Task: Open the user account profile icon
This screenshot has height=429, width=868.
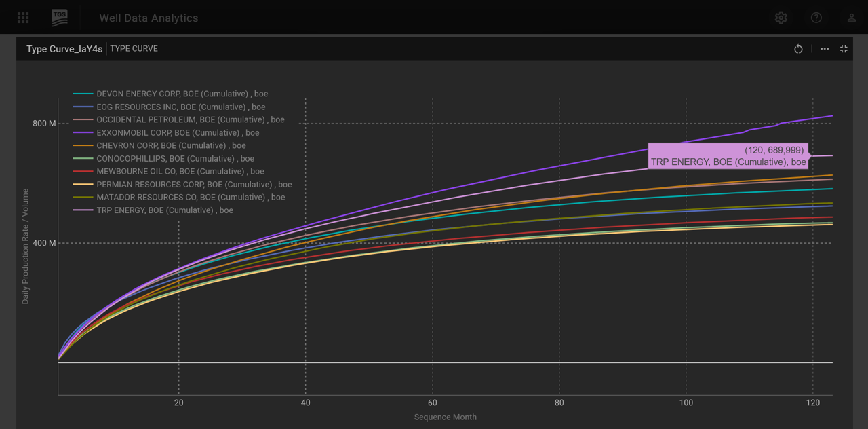Action: tap(851, 18)
